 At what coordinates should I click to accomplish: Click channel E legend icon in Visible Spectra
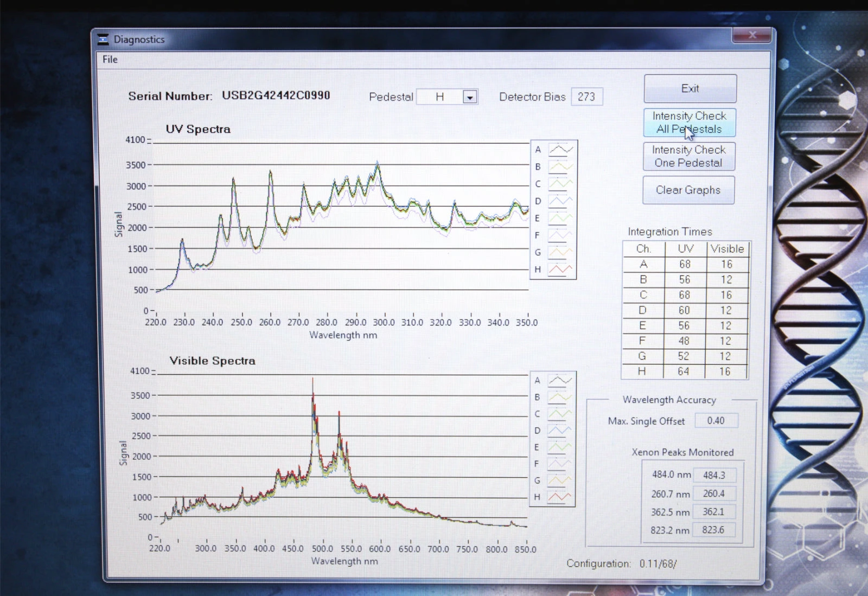(x=560, y=447)
